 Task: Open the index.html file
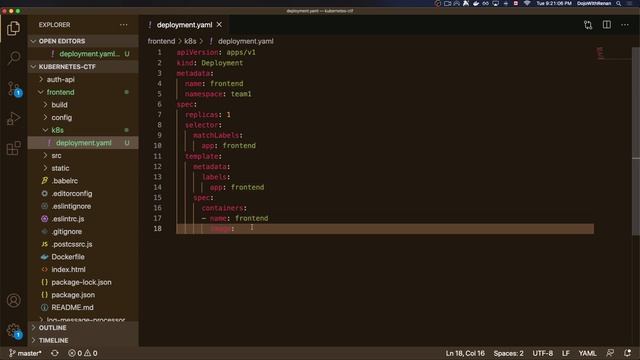pyautogui.click(x=83, y=269)
